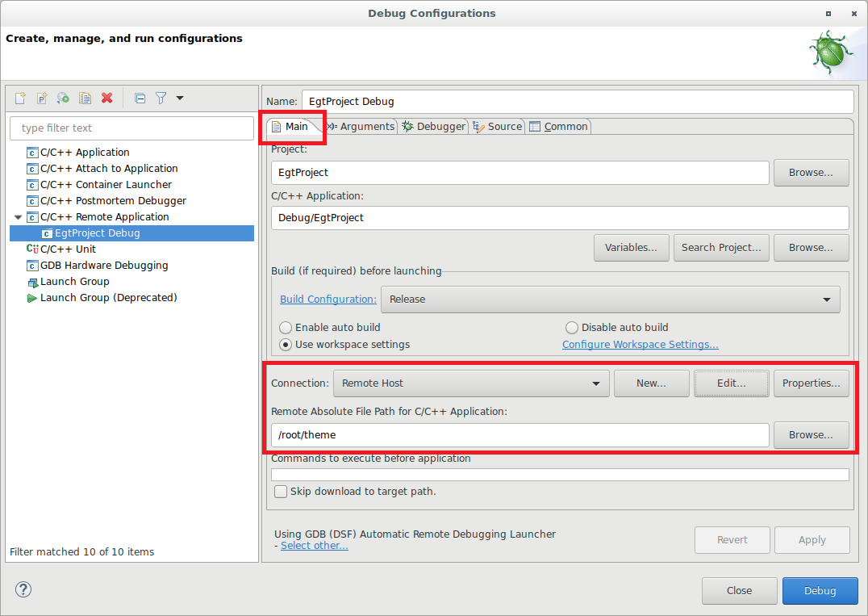The height and width of the screenshot is (616, 868).
Task: Duplicate the EgtProject Debug configuration
Action: click(x=85, y=98)
